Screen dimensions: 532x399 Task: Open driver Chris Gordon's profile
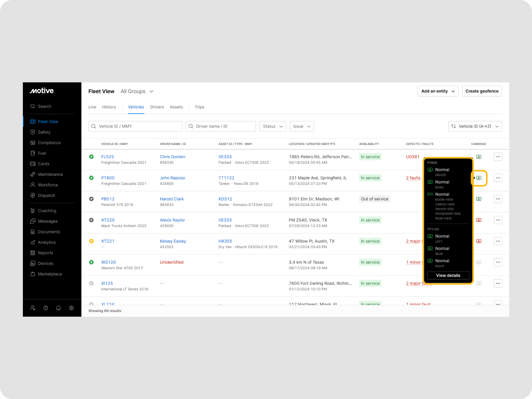coord(173,157)
